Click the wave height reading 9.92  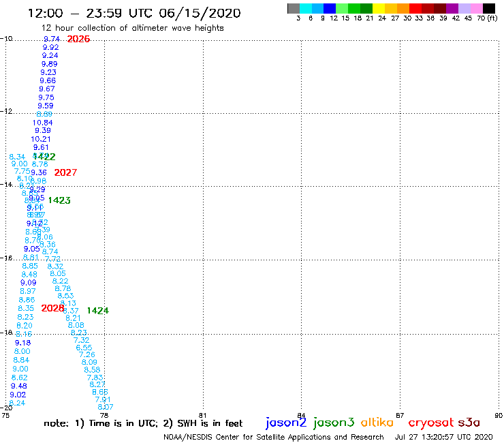[x=51, y=47]
